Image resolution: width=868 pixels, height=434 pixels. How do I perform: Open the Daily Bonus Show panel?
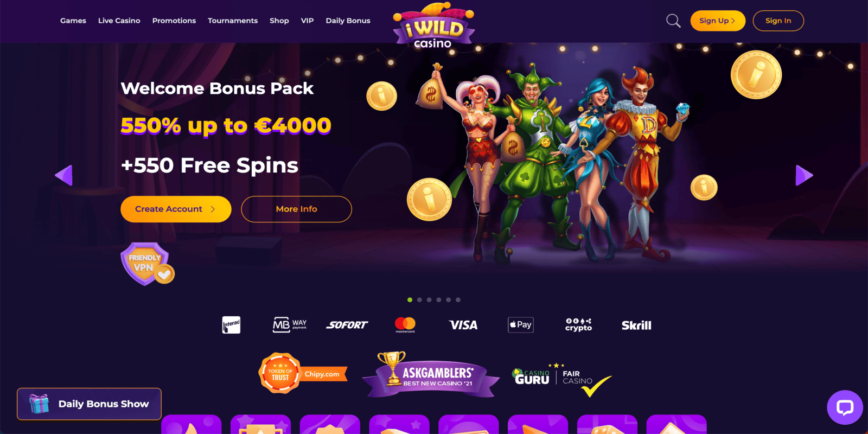click(89, 404)
